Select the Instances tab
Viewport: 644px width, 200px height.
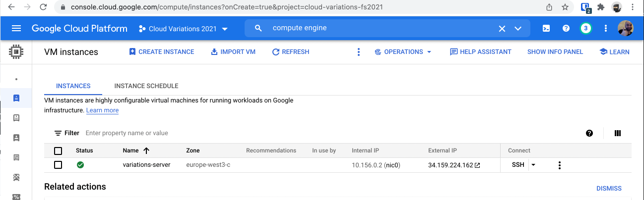coord(73,86)
